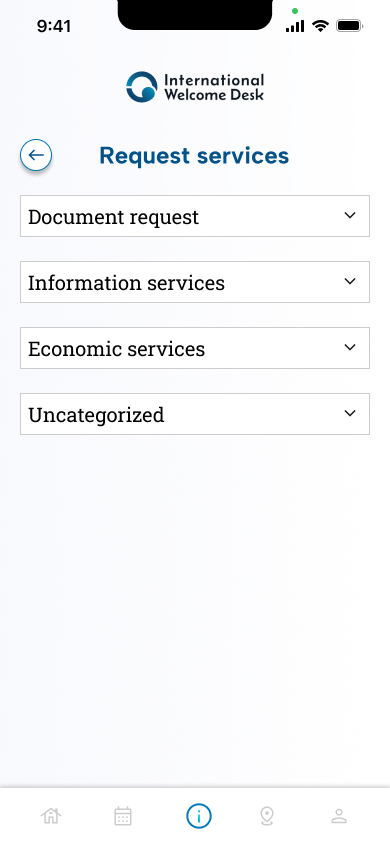
Task: Open the profile person tab
Action: tap(339, 816)
